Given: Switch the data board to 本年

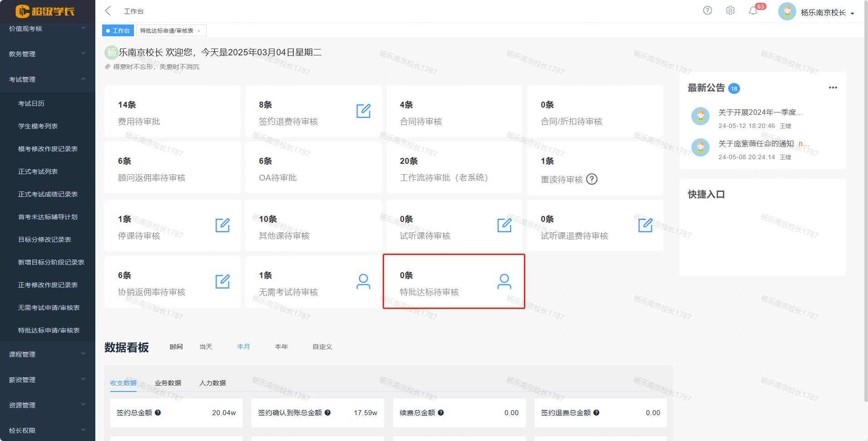Looking at the screenshot, I should coord(281,346).
